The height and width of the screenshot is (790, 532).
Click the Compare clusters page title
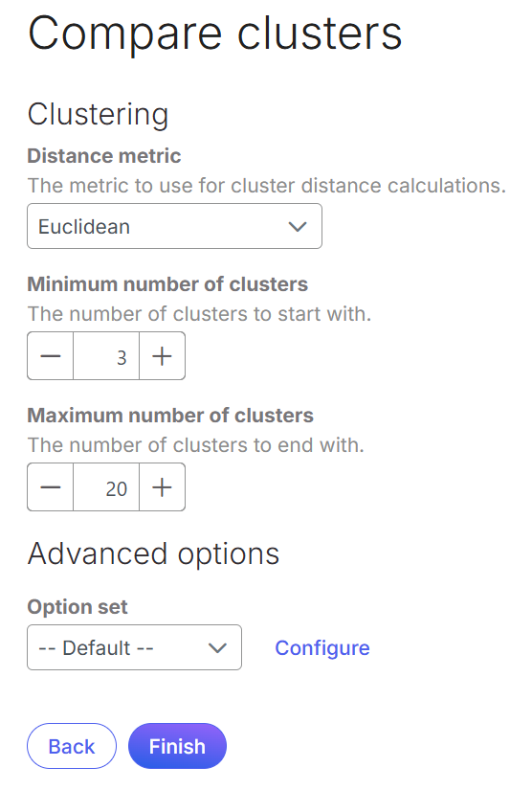tap(215, 34)
